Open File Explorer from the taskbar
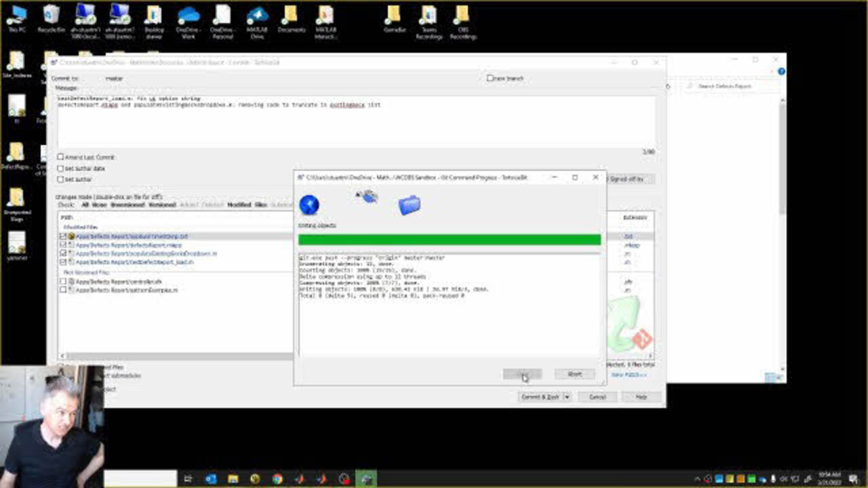 point(233,479)
